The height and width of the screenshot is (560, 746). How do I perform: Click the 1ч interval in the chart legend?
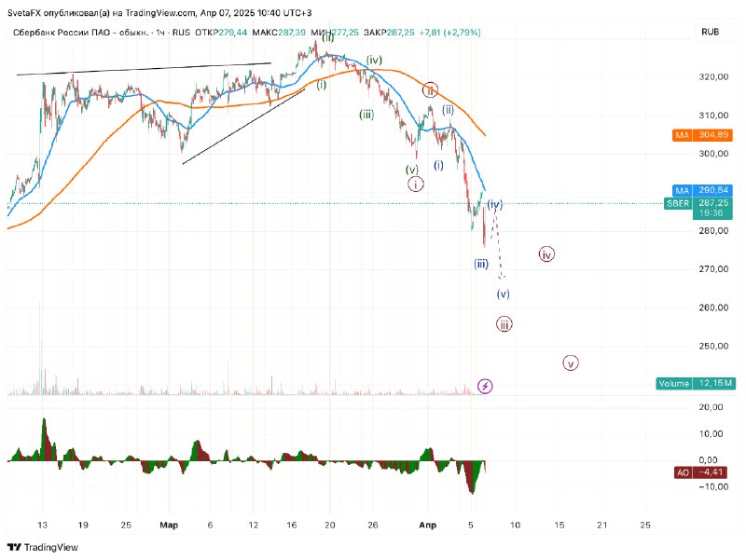coord(160,33)
